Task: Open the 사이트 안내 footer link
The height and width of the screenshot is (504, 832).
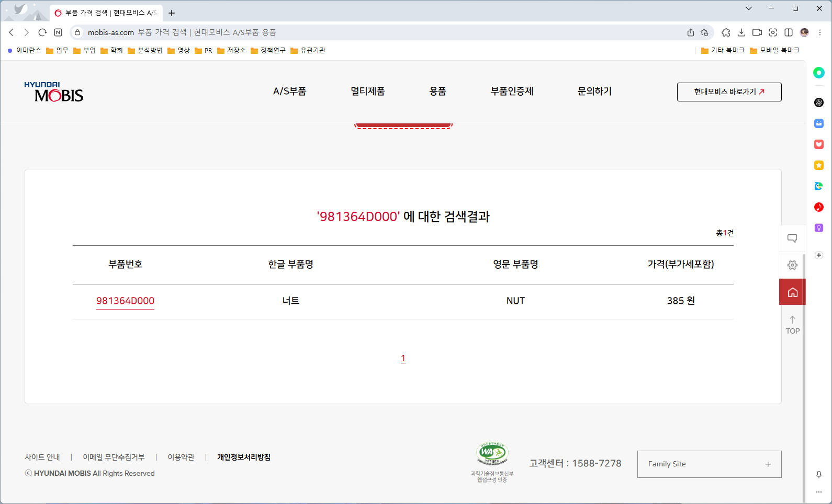Action: coord(42,457)
